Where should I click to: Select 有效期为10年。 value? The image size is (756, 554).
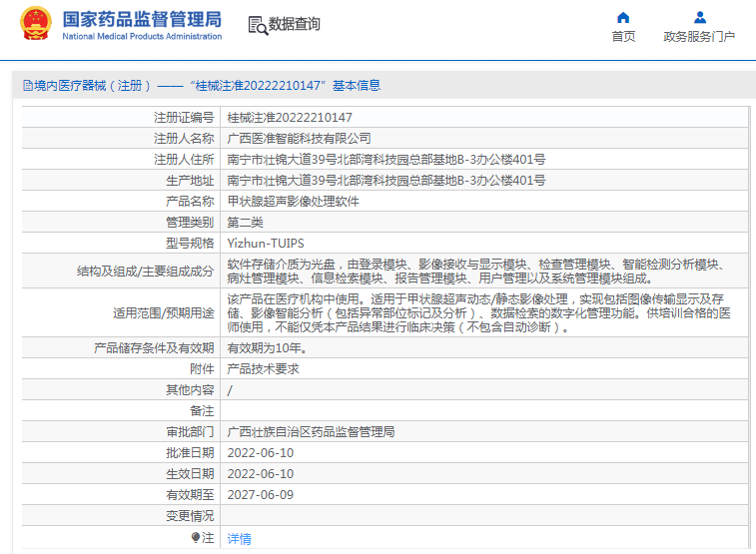(x=267, y=348)
